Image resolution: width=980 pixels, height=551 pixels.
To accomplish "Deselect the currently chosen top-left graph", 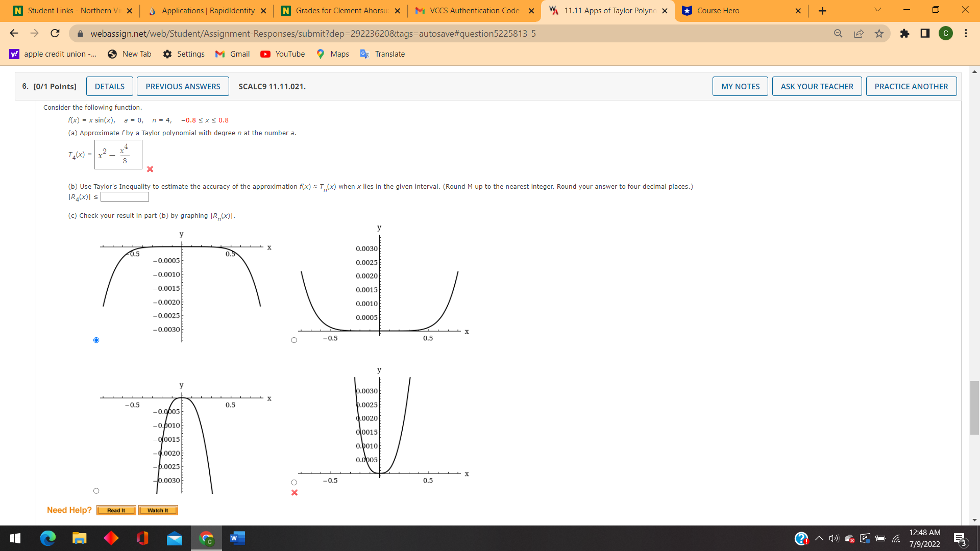I will click(x=96, y=339).
